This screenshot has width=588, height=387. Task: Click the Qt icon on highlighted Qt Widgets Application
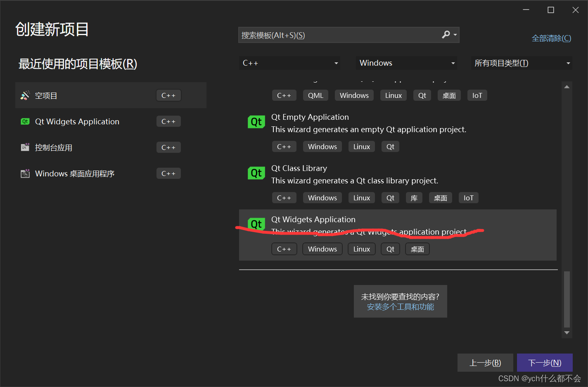[x=256, y=224]
